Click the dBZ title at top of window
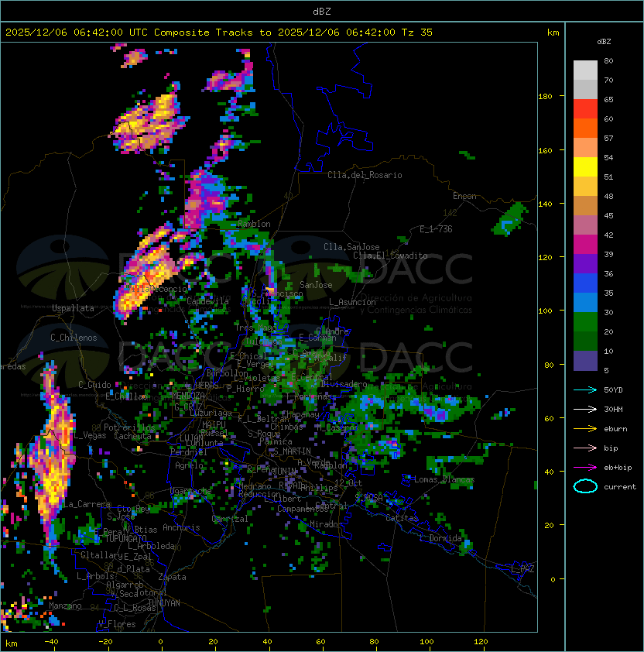Screen dimensions: 644x652 (x=322, y=11)
